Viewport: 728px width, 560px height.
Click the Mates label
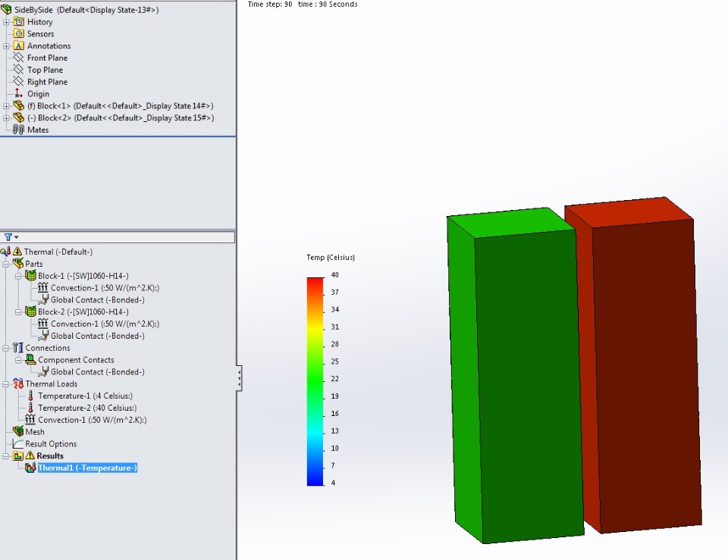[38, 130]
